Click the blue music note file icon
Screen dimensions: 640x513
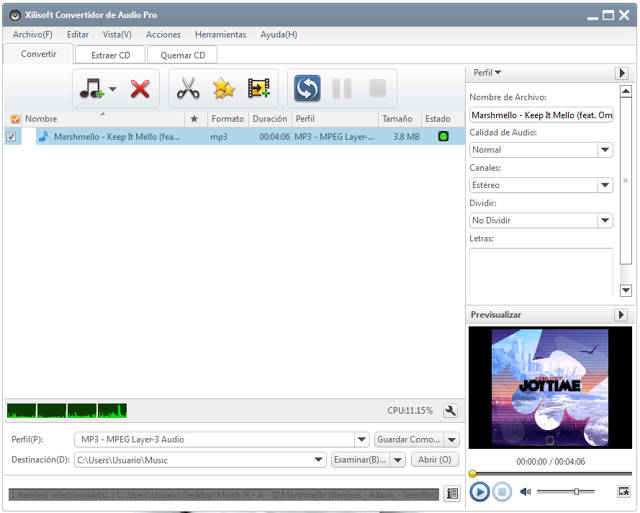[x=43, y=136]
